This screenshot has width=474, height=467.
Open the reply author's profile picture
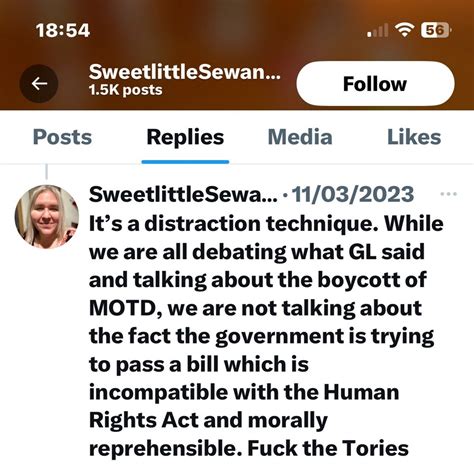tap(47, 217)
